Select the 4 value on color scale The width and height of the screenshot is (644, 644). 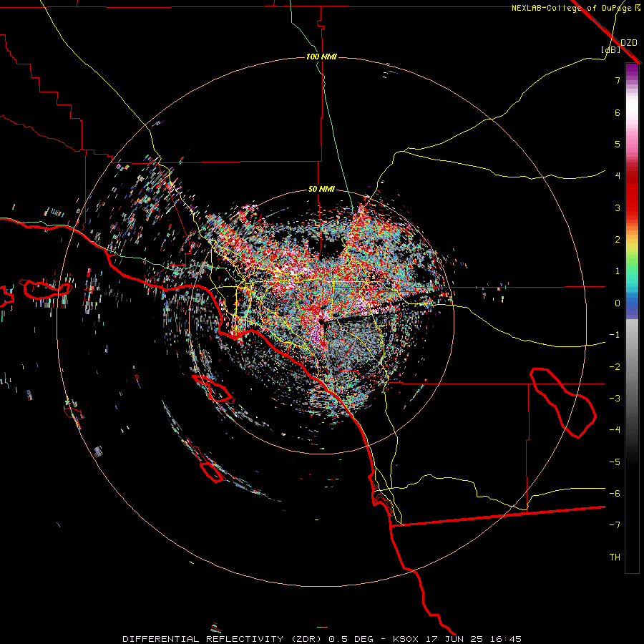[618, 176]
